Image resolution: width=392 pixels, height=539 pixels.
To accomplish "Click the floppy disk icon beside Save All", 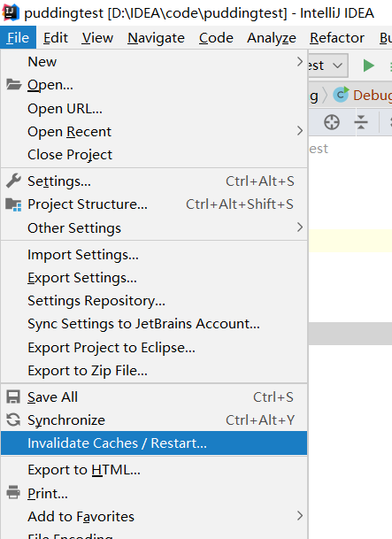I will [x=13, y=397].
